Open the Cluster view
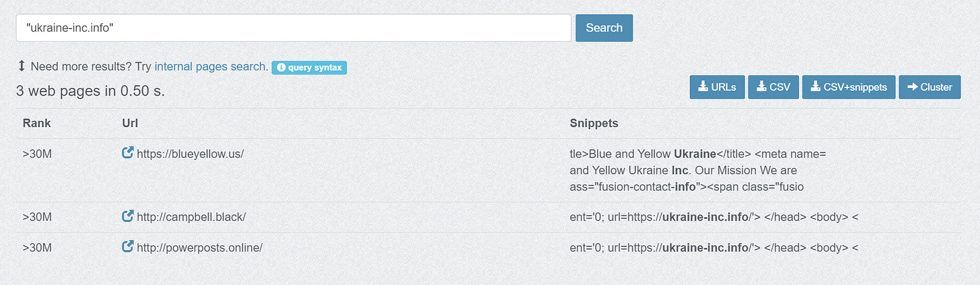Screen dimensions: 980x285 coord(930,87)
